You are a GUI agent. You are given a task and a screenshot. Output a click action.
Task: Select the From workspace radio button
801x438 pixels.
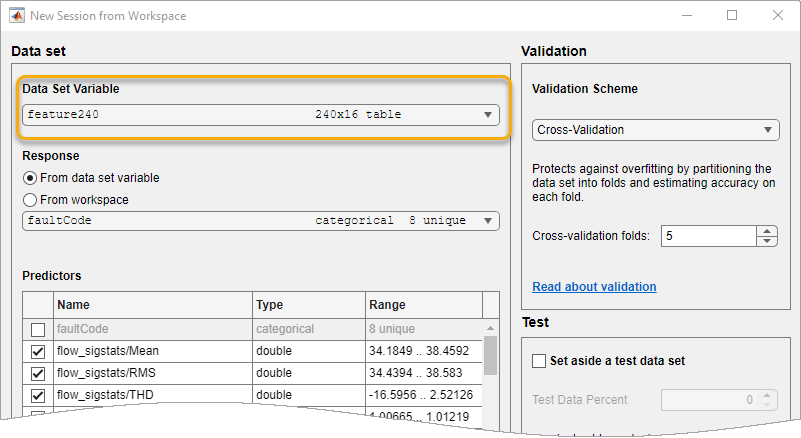(x=30, y=199)
